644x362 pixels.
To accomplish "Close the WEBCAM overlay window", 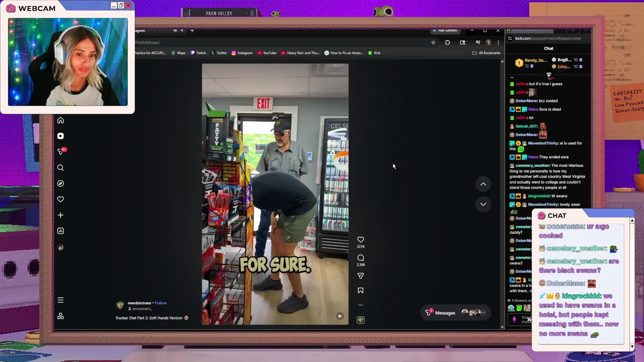I will (128, 6).
